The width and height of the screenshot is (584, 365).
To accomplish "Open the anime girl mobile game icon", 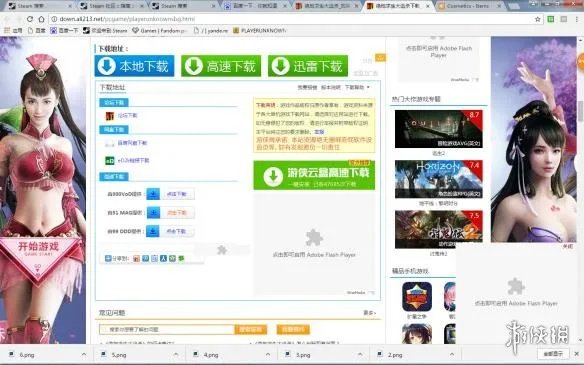I will (x=417, y=334).
